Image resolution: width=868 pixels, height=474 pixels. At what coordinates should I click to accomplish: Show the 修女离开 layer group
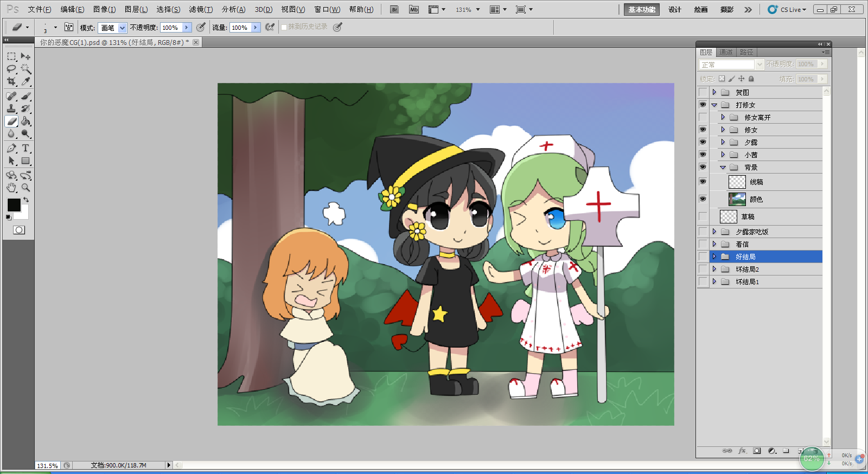coord(703,117)
